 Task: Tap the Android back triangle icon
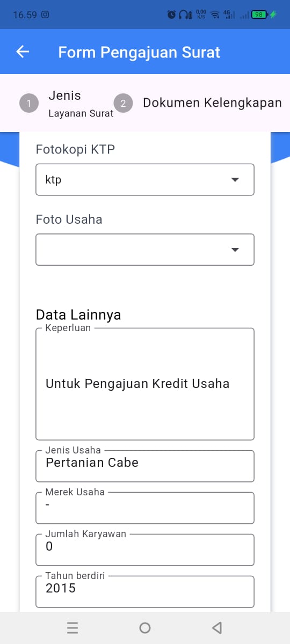click(217, 627)
